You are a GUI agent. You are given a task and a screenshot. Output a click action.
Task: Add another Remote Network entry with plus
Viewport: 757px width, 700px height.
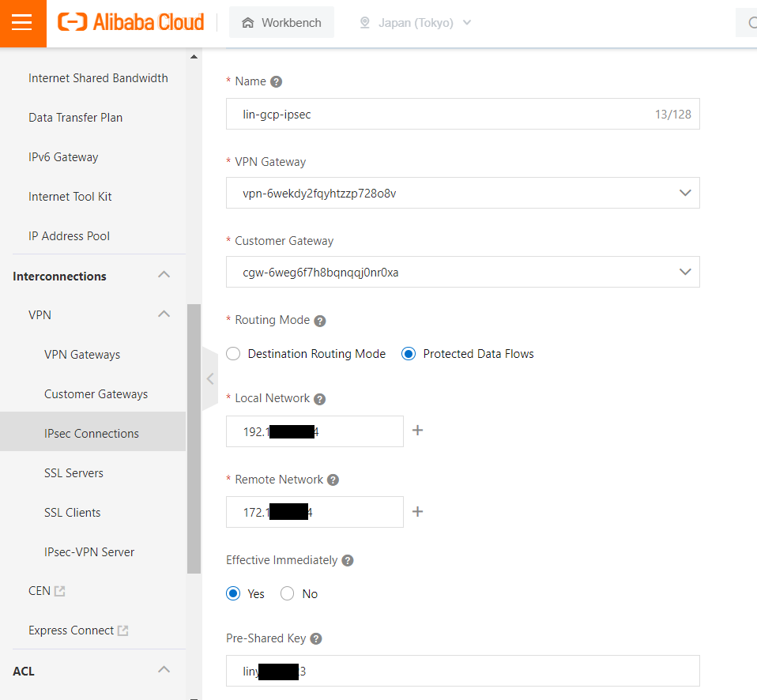point(418,512)
